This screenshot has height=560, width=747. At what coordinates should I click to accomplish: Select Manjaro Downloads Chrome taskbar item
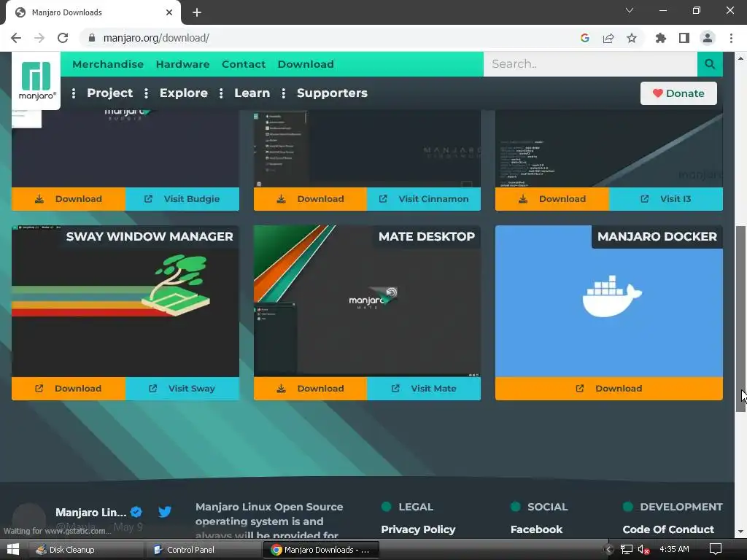pyautogui.click(x=322, y=550)
